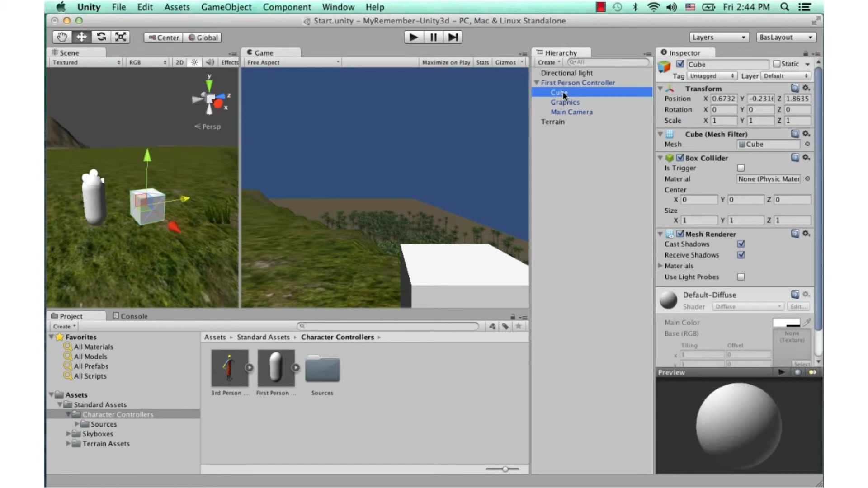Open the Window menu
868x488 pixels.
pyautogui.click(x=338, y=7)
